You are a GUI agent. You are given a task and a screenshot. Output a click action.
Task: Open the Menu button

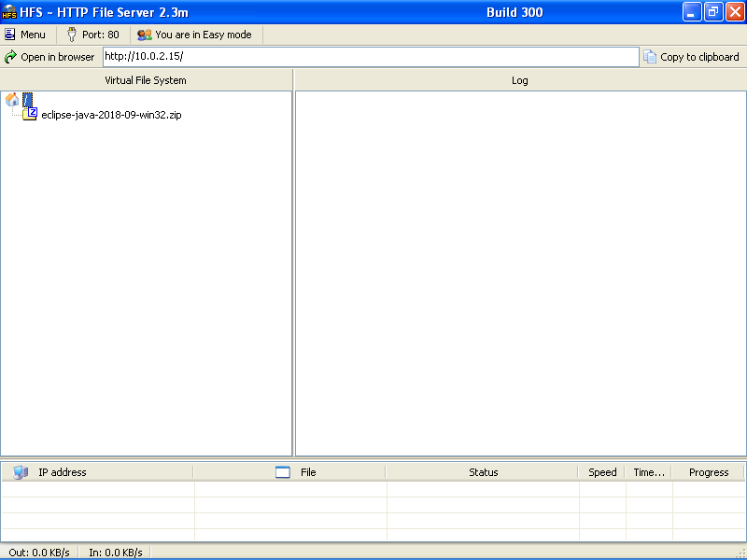point(25,35)
